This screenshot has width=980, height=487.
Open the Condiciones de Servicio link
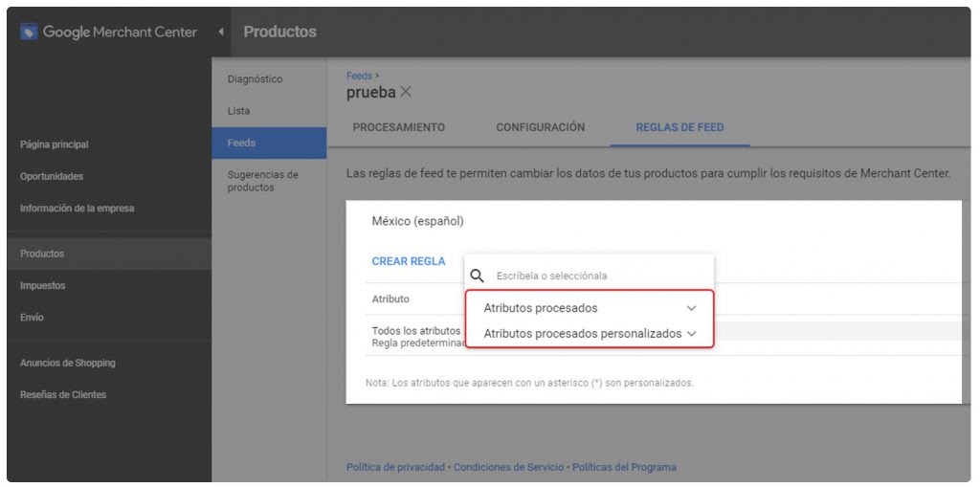coord(509,467)
